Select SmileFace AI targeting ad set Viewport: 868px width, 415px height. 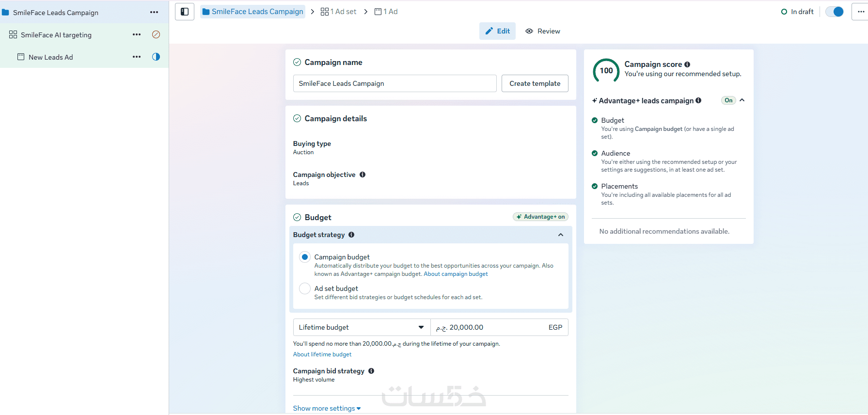56,35
